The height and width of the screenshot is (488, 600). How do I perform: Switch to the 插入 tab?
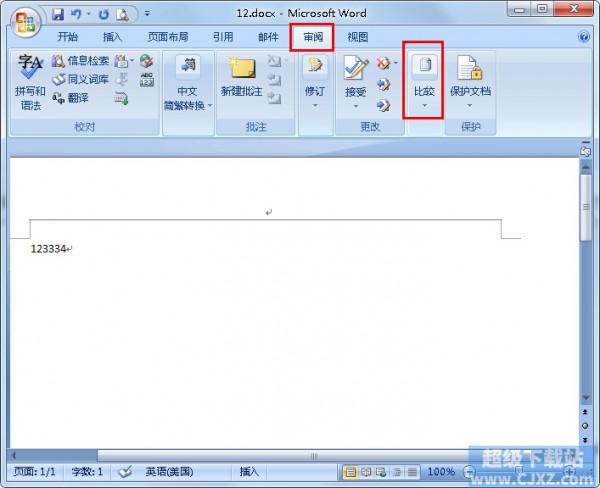click(112, 37)
